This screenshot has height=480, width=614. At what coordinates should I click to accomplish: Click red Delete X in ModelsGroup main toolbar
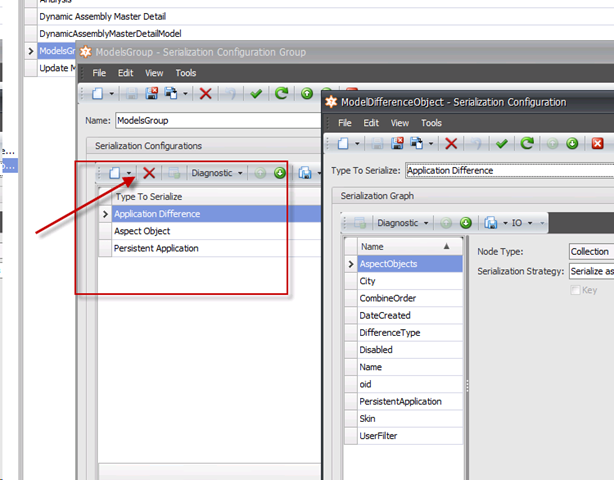coord(205,94)
